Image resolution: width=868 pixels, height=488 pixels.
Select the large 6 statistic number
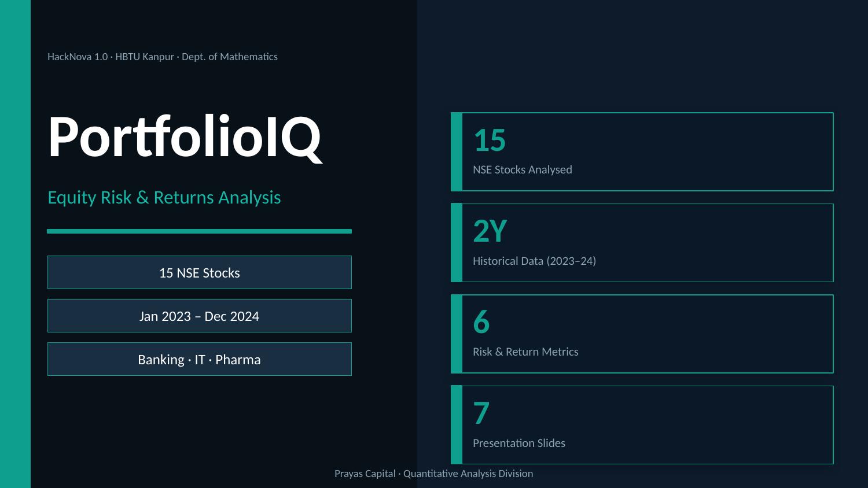click(481, 322)
